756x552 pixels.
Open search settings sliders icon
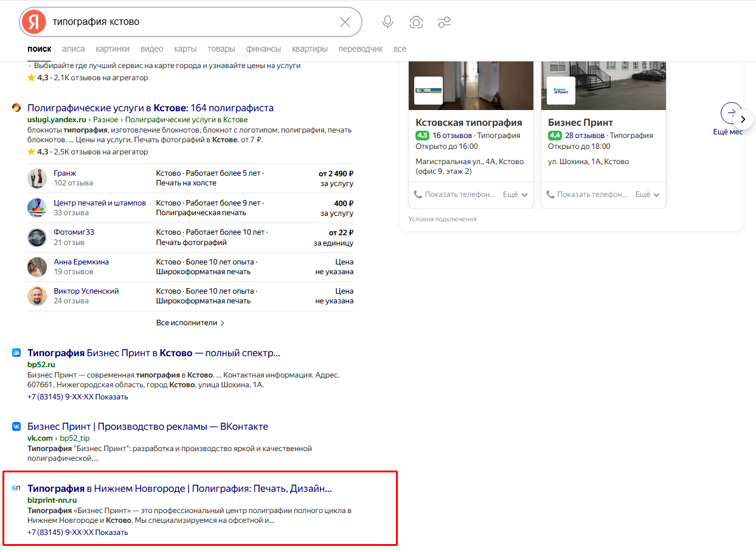444,22
